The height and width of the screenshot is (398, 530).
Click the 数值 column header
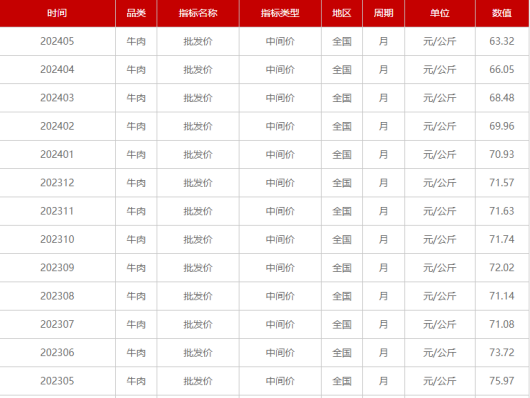(x=502, y=13)
